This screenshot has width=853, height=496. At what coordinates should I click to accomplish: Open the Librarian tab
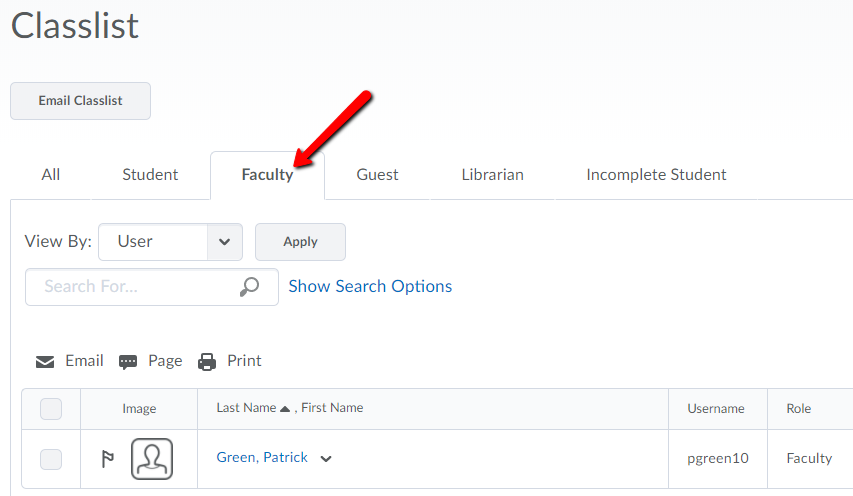point(492,175)
